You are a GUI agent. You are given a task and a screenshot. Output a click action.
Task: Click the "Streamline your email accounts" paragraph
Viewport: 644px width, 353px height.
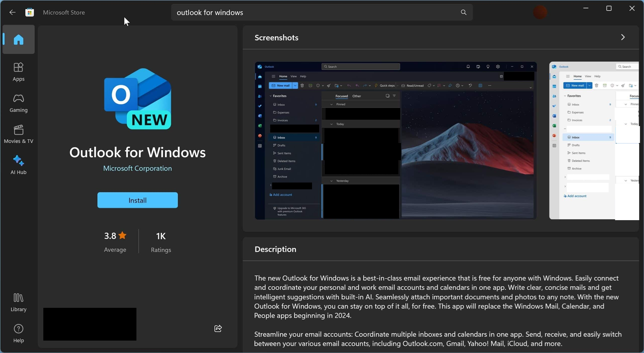[x=438, y=339]
